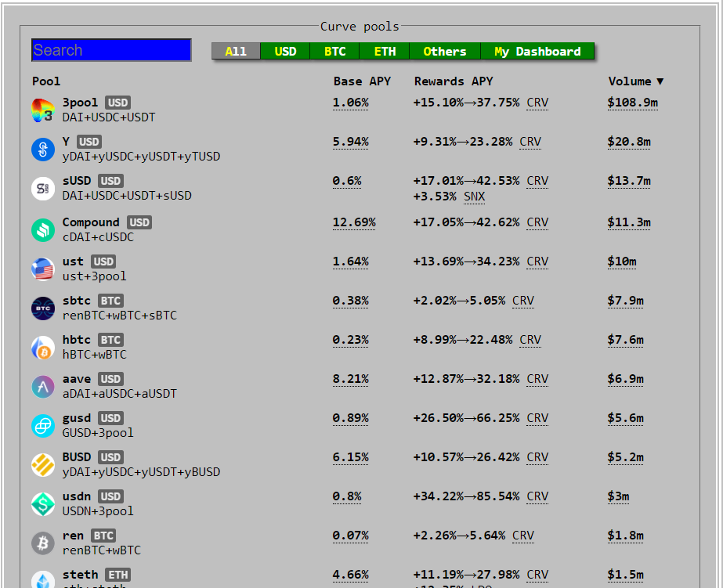Sort pools by Volume column arrow
723x588 pixels.
pos(660,81)
